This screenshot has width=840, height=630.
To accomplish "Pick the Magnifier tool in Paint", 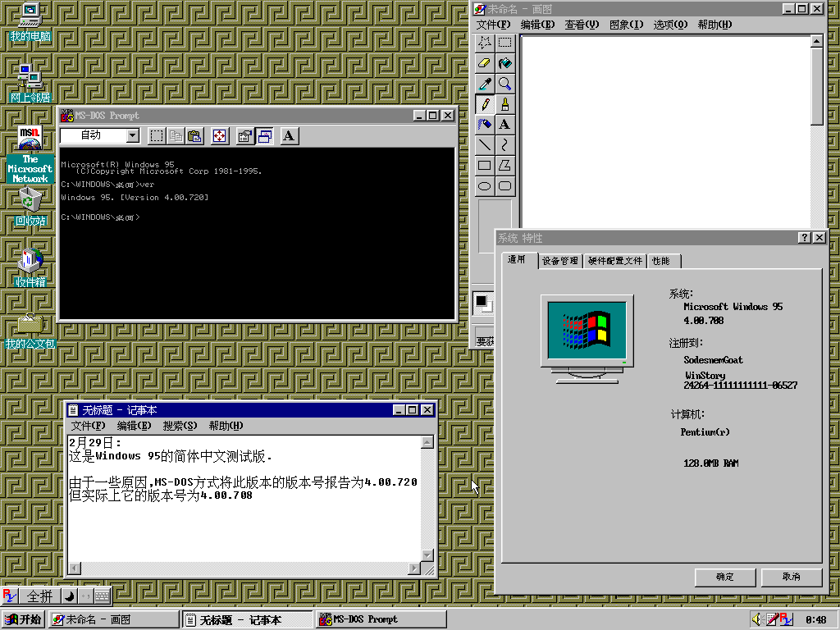I will pos(504,84).
